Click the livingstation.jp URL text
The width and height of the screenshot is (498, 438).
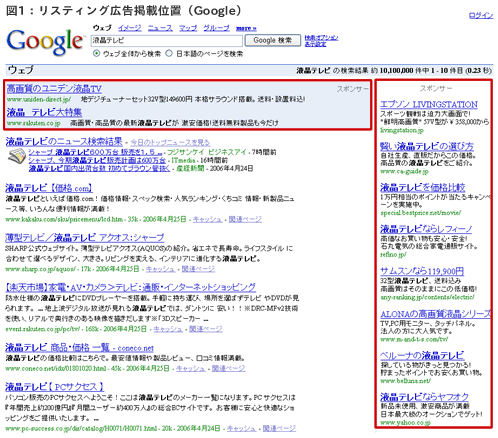(402, 130)
